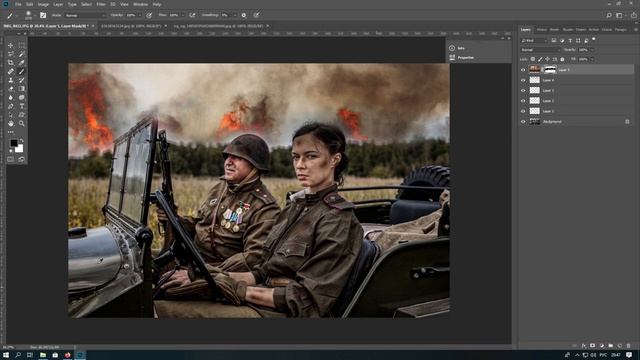Select the Pen tool

(11, 107)
